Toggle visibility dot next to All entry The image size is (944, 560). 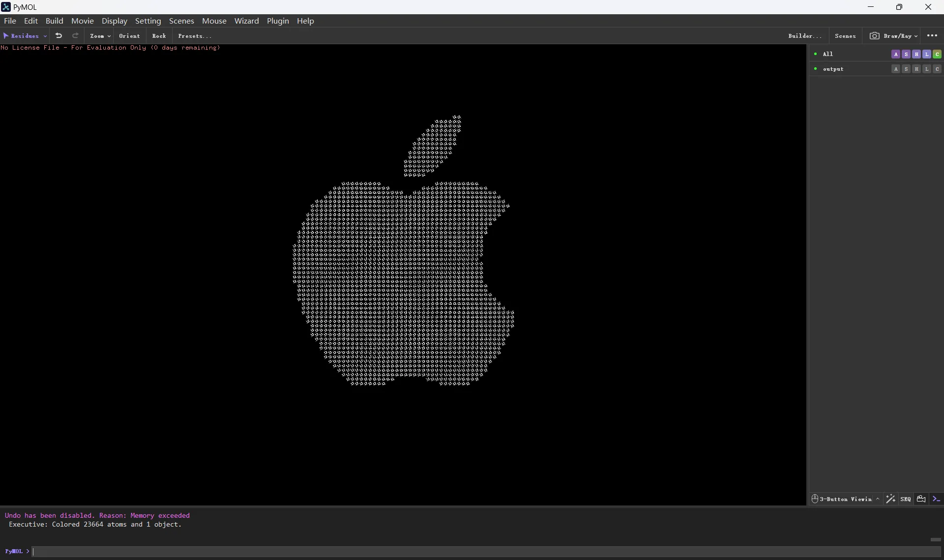pyautogui.click(x=815, y=54)
